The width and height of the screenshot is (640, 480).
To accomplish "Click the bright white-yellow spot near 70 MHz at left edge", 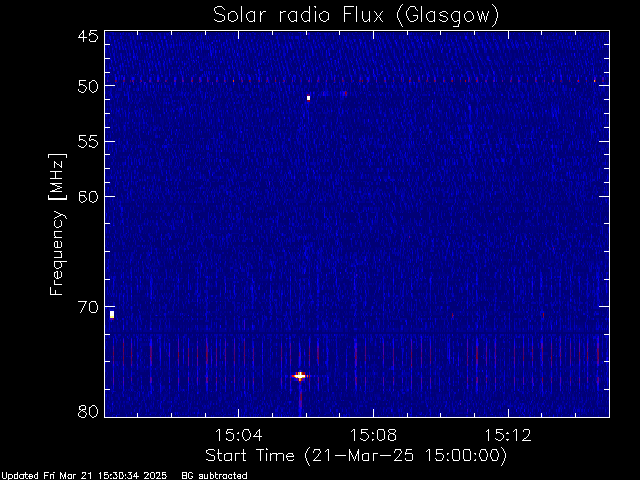I will coord(112,315).
